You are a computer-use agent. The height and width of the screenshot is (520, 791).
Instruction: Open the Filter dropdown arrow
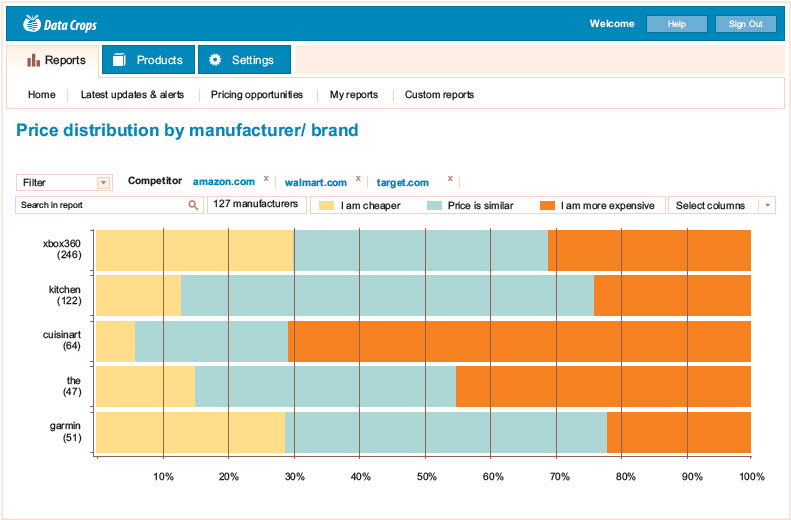(103, 183)
